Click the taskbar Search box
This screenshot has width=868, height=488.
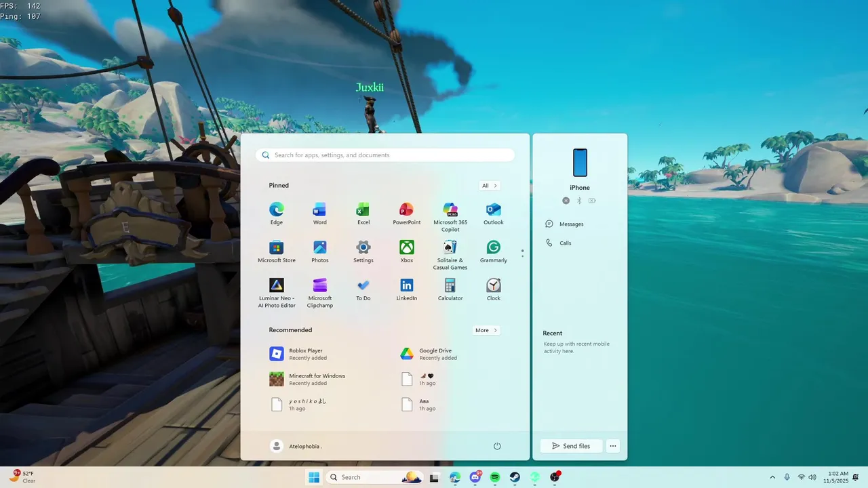coord(374,477)
